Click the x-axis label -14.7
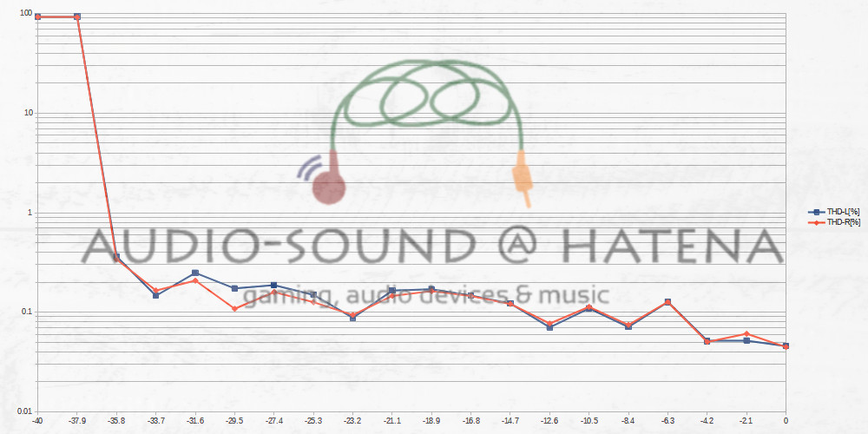 (x=510, y=421)
